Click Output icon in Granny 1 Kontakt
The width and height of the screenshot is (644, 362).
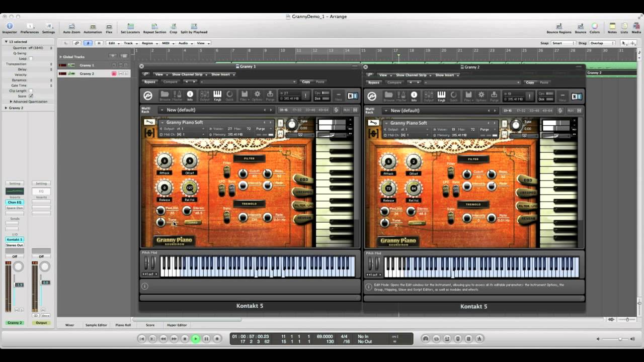point(204,95)
